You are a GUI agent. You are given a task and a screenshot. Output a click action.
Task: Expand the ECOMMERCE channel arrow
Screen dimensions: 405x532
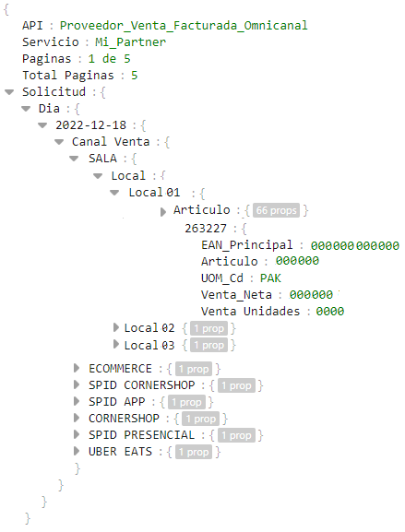(77, 368)
